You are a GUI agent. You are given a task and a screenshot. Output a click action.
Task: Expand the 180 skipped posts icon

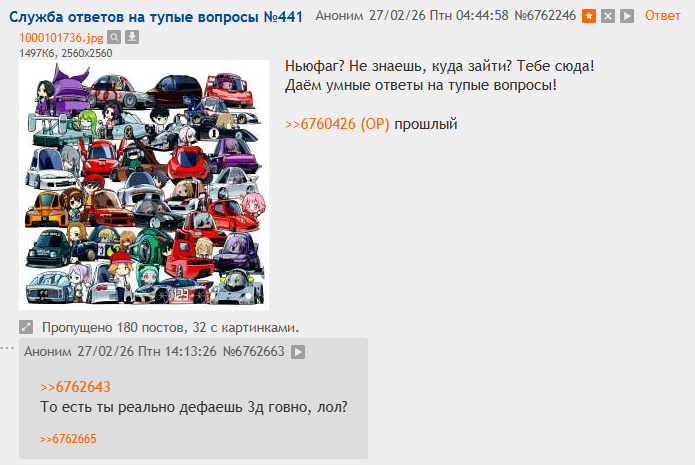click(26, 327)
